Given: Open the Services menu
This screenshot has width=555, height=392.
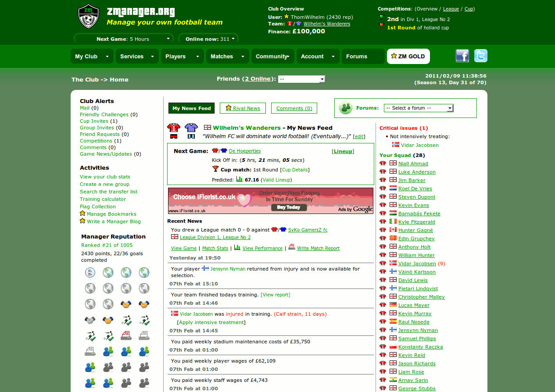Looking at the screenshot, I should pyautogui.click(x=137, y=56).
